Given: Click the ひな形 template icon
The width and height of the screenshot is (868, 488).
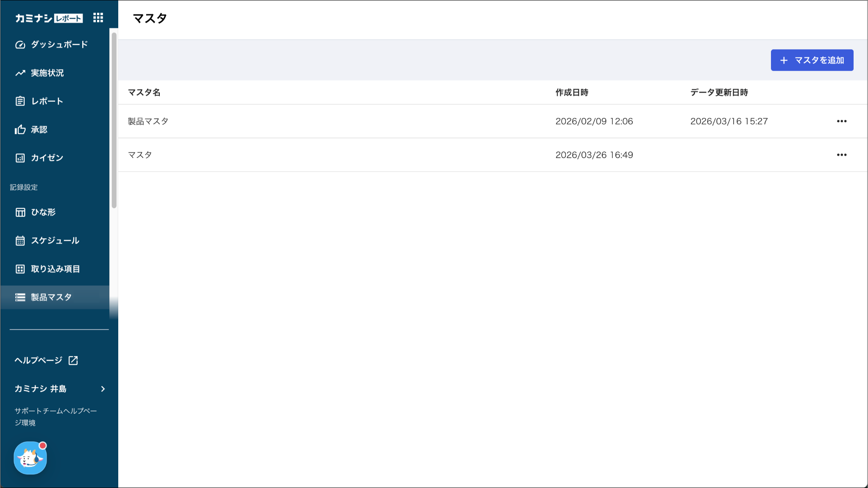Looking at the screenshot, I should [x=20, y=212].
